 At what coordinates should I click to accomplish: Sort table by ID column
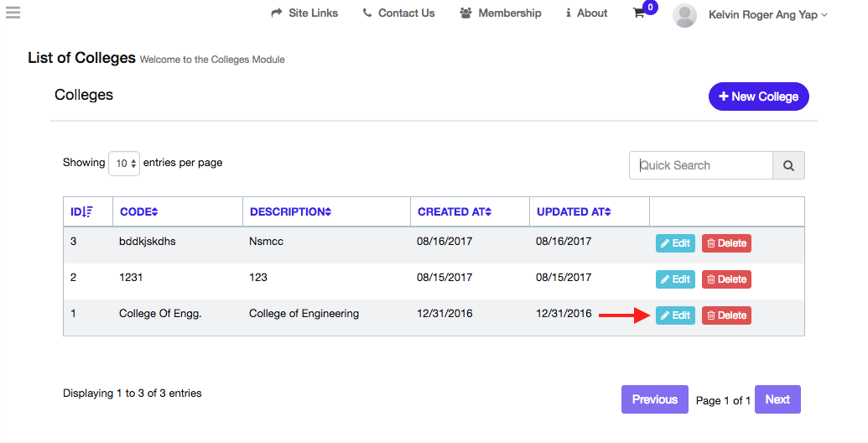point(81,212)
